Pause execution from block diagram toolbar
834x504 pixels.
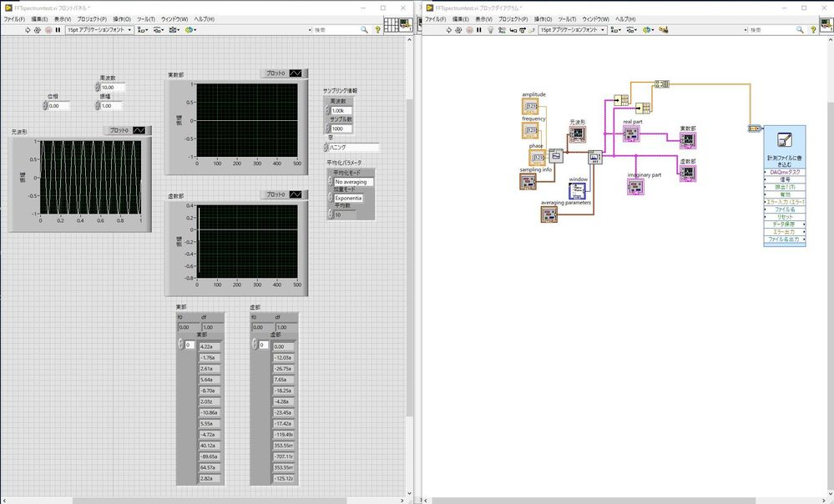point(478,30)
